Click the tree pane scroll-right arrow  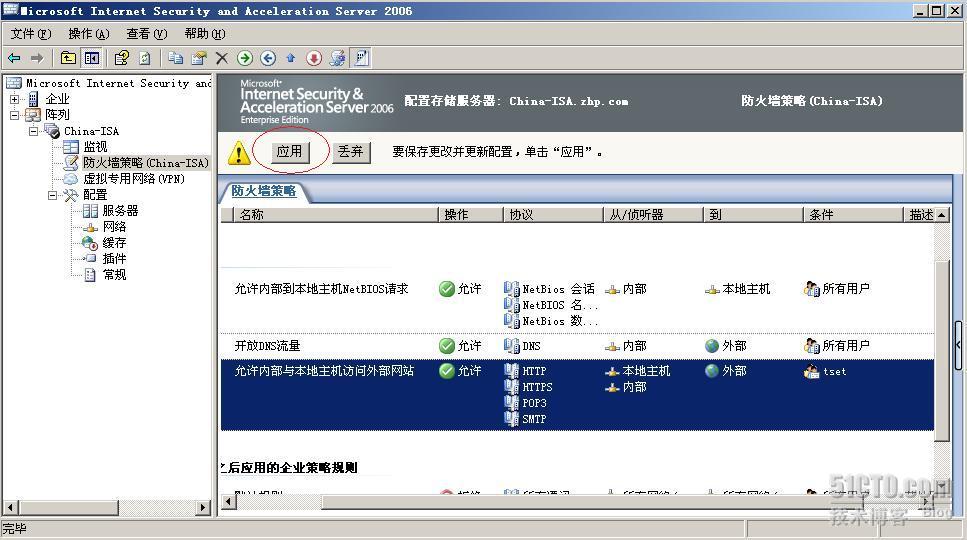click(203, 508)
